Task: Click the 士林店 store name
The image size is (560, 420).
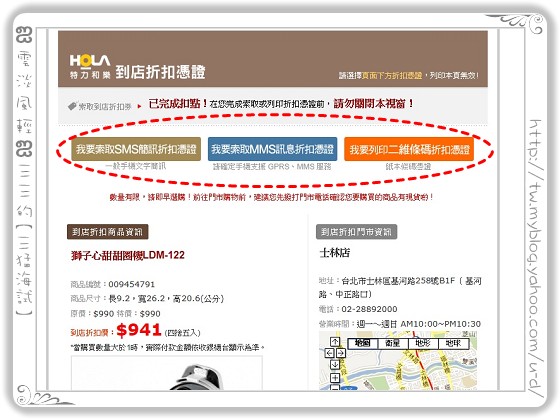Action: [x=335, y=253]
